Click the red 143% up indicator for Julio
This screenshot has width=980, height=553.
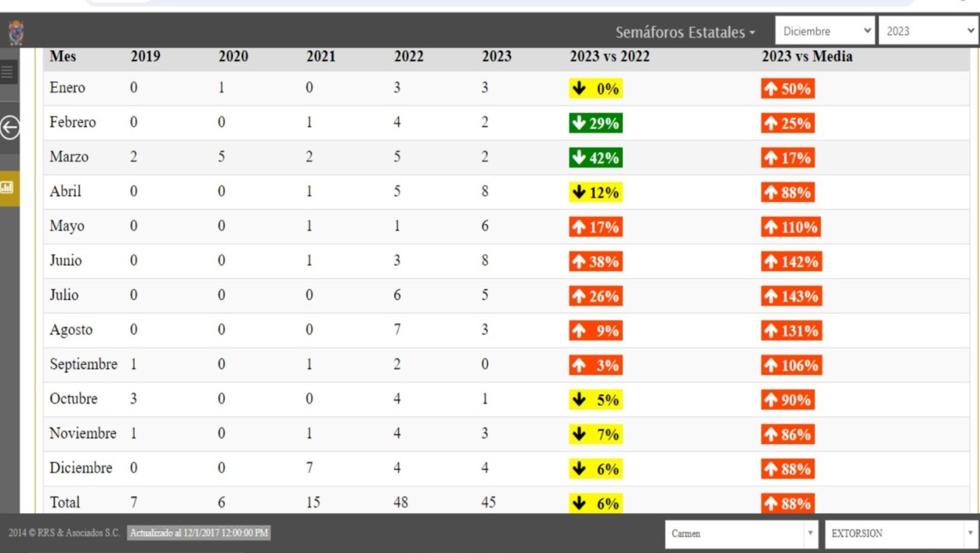pyautogui.click(x=790, y=296)
